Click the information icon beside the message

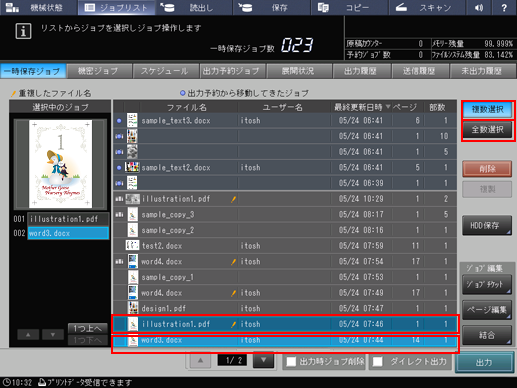23,31
